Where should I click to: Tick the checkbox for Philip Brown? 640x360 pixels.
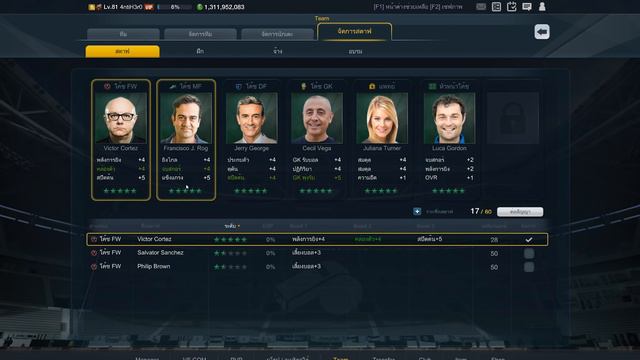pyautogui.click(x=529, y=267)
